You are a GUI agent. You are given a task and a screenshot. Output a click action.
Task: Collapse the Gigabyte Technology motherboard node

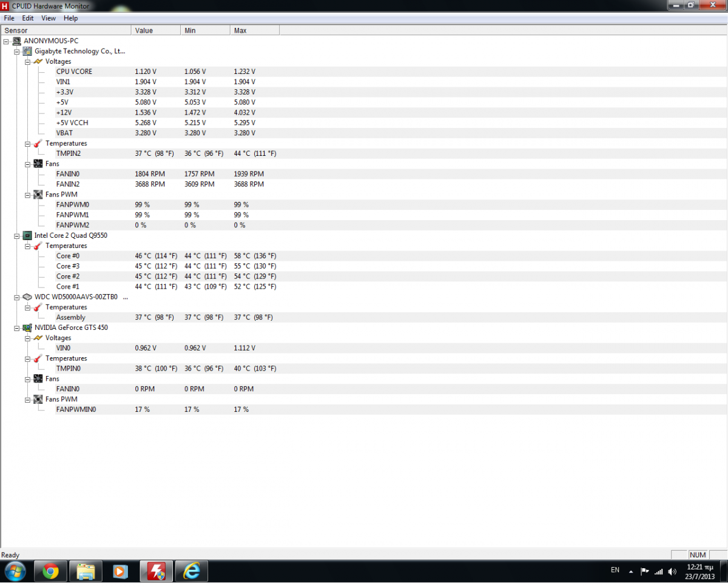pyautogui.click(x=16, y=52)
